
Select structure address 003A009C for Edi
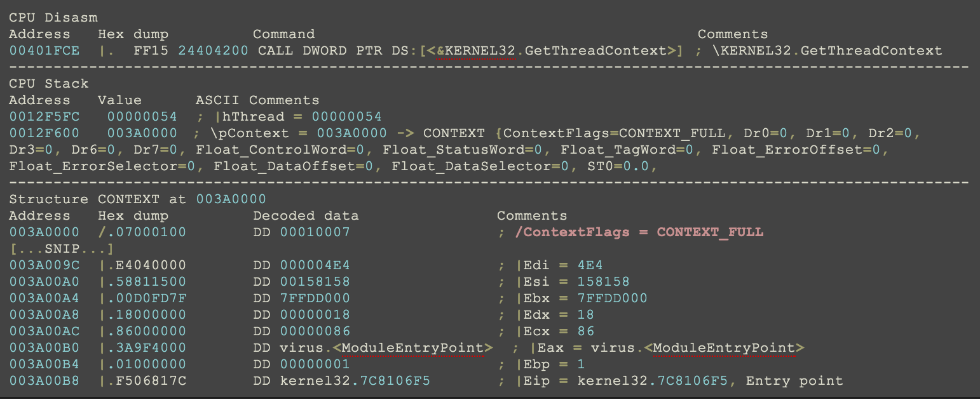[x=44, y=265]
